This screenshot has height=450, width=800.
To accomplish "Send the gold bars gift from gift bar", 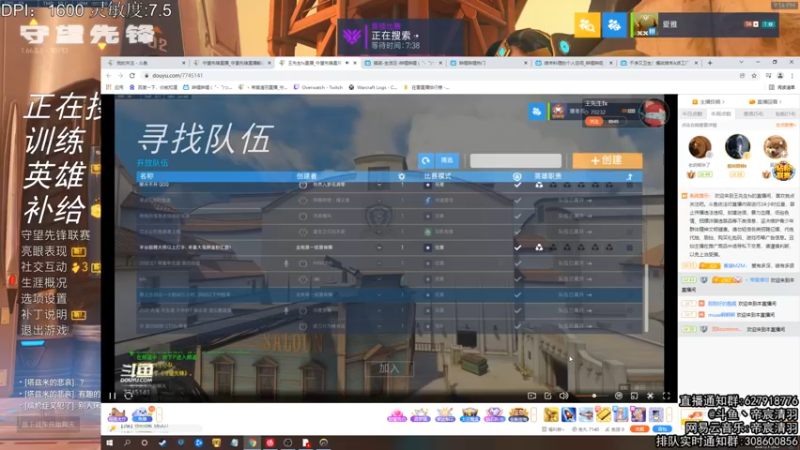I will (x=603, y=414).
